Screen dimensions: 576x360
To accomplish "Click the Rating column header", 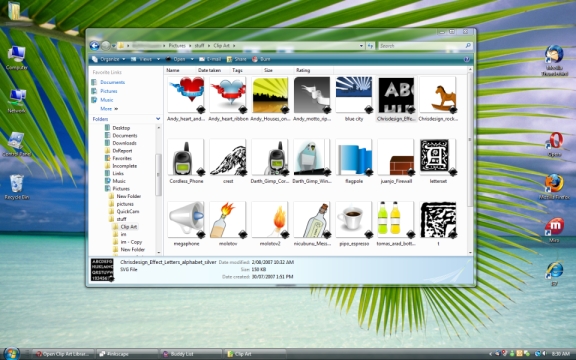I will (313, 70).
